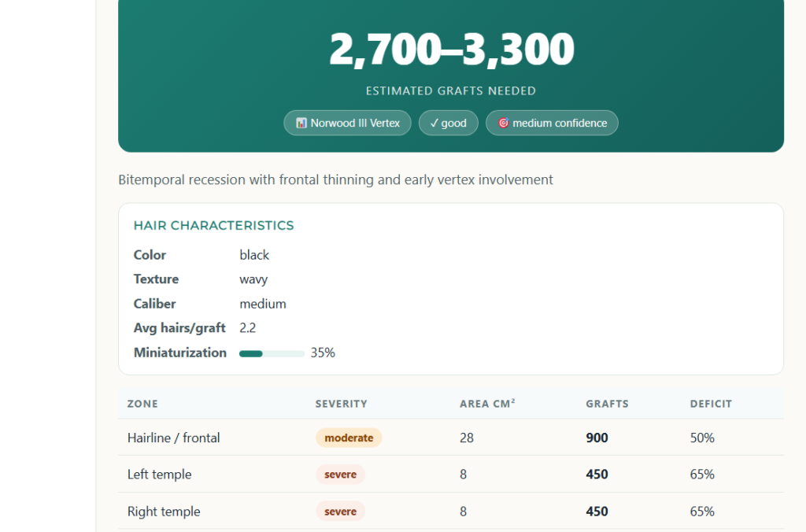Viewport: 806px width, 532px height.
Task: Click the DEFICIT column header
Action: [x=711, y=404]
